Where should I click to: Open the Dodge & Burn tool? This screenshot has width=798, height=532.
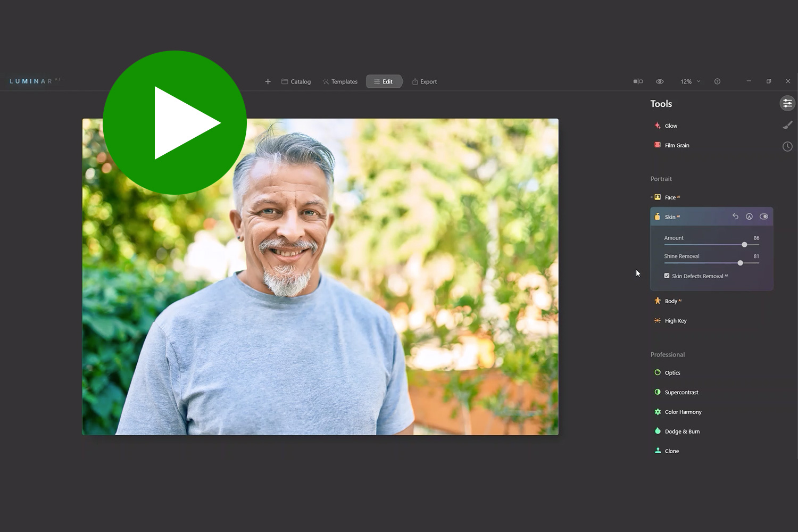[x=681, y=431]
